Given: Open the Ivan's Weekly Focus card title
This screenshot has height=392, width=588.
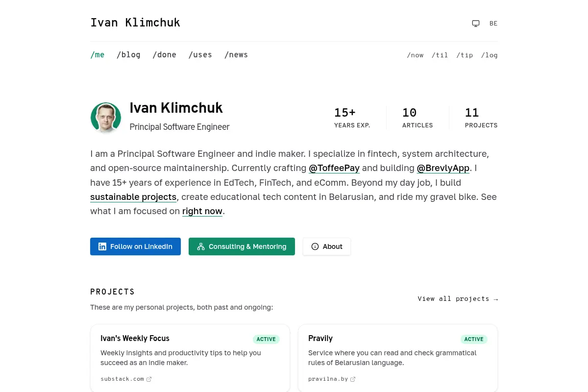Looking at the screenshot, I should 135,339.
